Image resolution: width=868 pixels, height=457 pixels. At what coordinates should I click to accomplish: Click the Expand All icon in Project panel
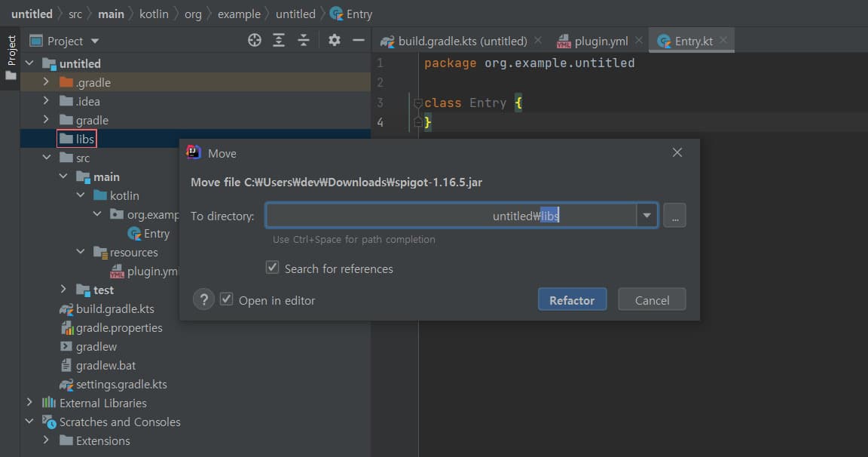tap(279, 41)
